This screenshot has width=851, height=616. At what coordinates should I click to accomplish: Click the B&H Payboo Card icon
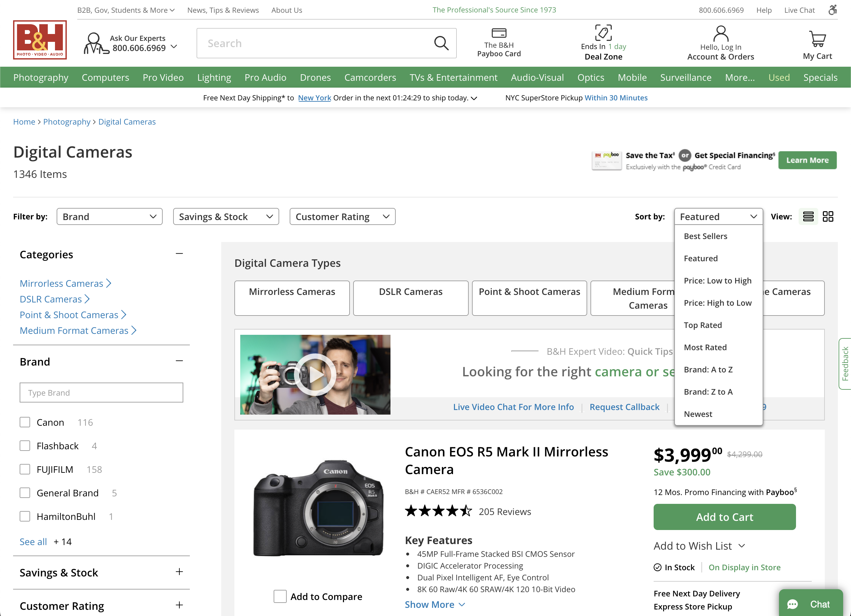click(x=499, y=33)
